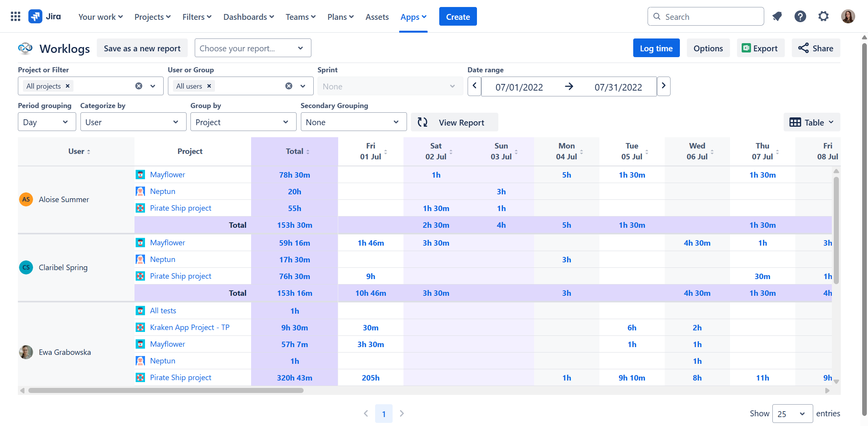Remove the All users tag

[209, 86]
